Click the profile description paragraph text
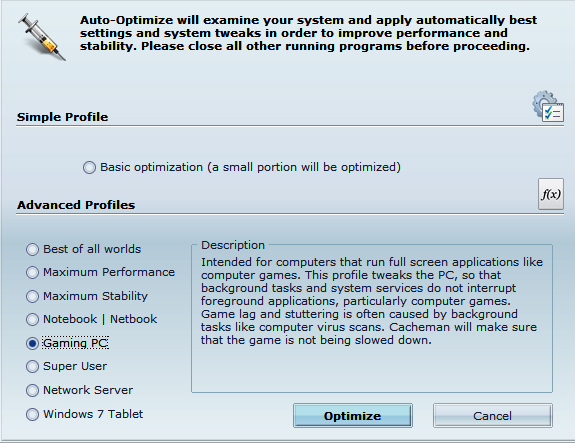The image size is (575, 443). coord(372,301)
